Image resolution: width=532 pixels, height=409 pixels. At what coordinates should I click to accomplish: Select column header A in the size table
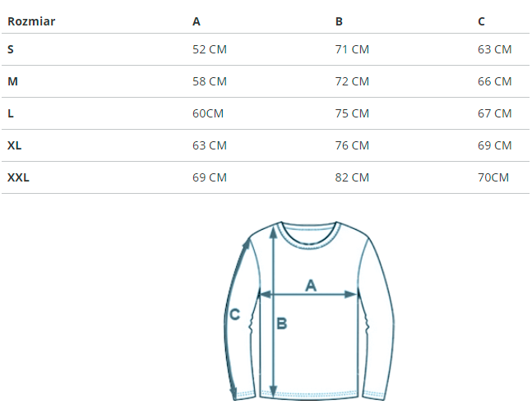197,21
